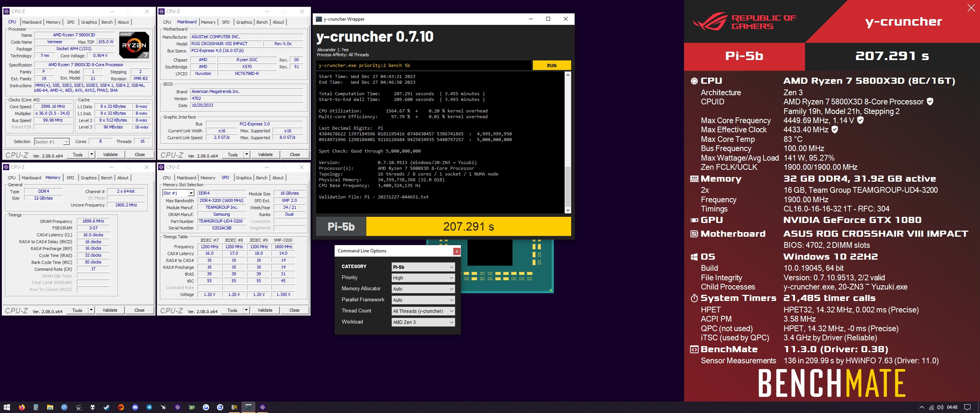
Task: Click the 'ROG CROSSHAIR VIII IMPACT' Model field
Action: pyautogui.click(x=226, y=44)
